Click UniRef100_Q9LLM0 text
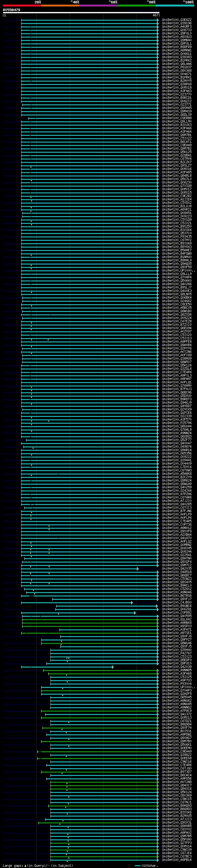The width and height of the screenshot is (197, 868). (177, 121)
